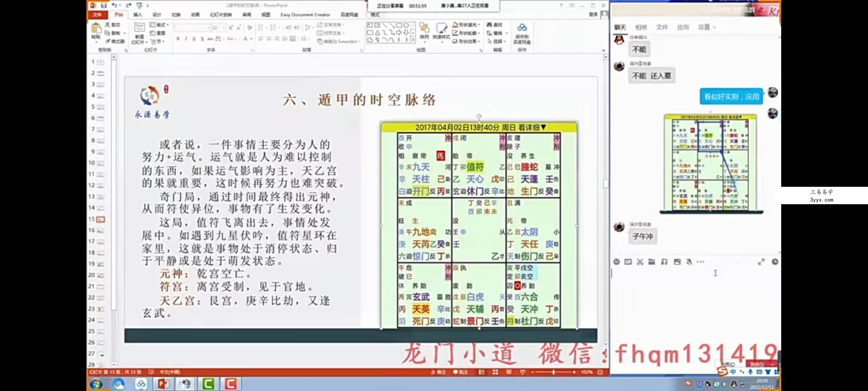868x391 pixels.
Task: Align paragraph text left
Action: [261, 39]
